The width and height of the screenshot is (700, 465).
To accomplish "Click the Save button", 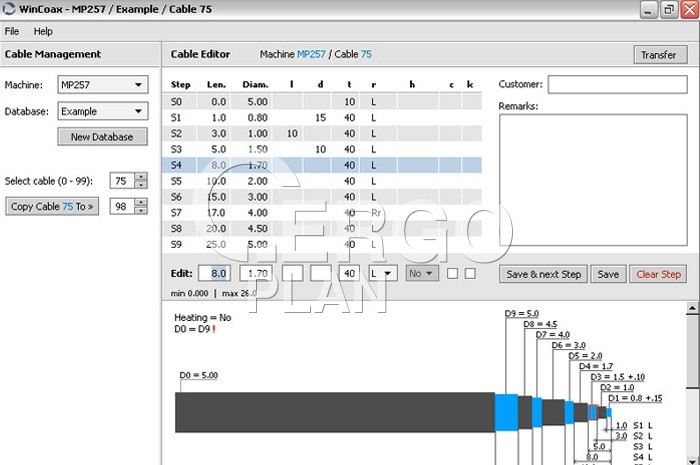I will pos(608,274).
